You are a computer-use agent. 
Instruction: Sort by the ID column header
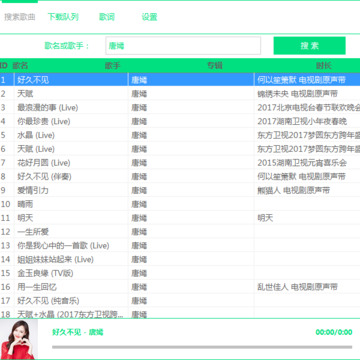coord(3,66)
